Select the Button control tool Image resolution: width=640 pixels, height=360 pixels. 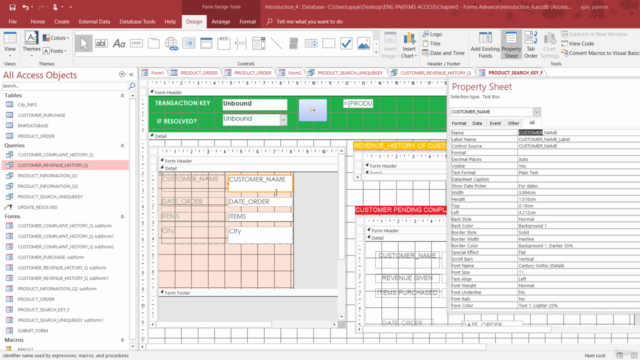point(136,43)
